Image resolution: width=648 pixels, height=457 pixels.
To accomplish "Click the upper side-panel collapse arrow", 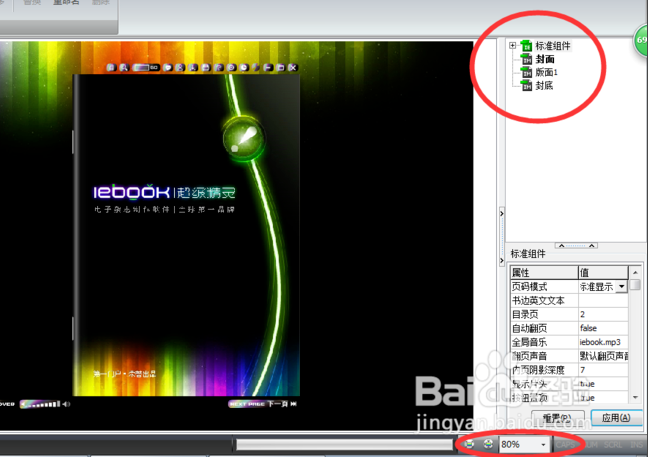I will [x=501, y=214].
